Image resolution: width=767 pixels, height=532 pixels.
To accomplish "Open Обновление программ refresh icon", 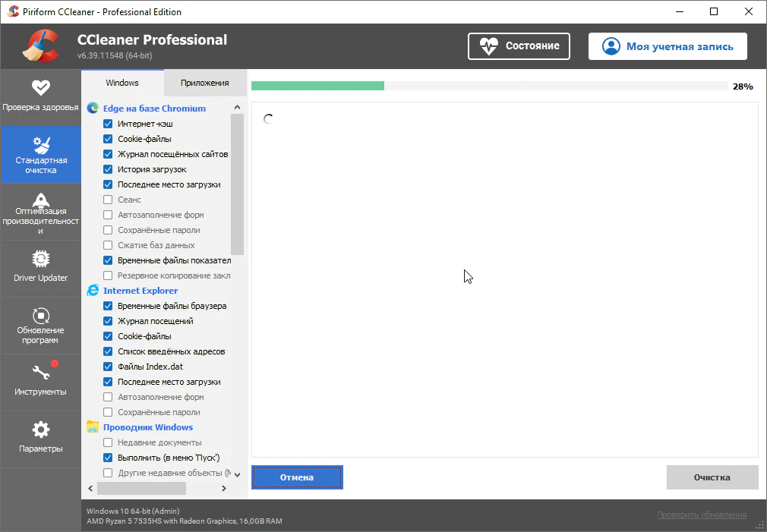I will point(41,315).
